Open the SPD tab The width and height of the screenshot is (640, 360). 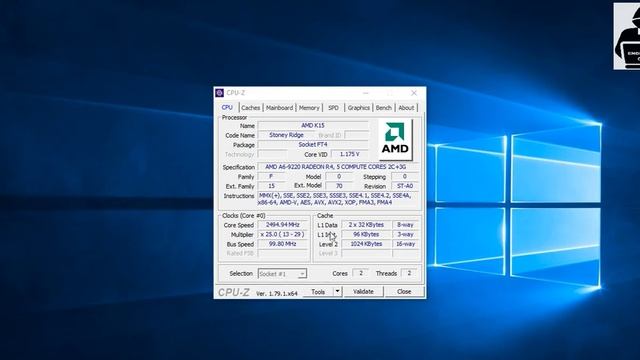[x=333, y=108]
